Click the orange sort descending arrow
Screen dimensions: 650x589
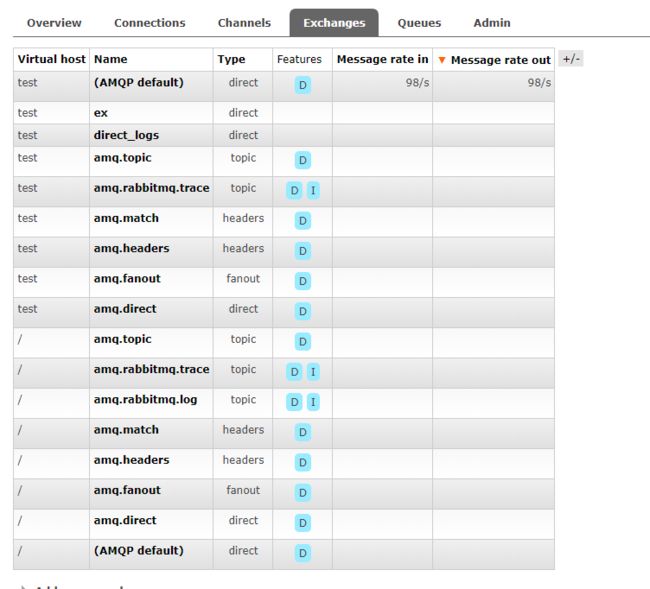pyautogui.click(x=442, y=60)
